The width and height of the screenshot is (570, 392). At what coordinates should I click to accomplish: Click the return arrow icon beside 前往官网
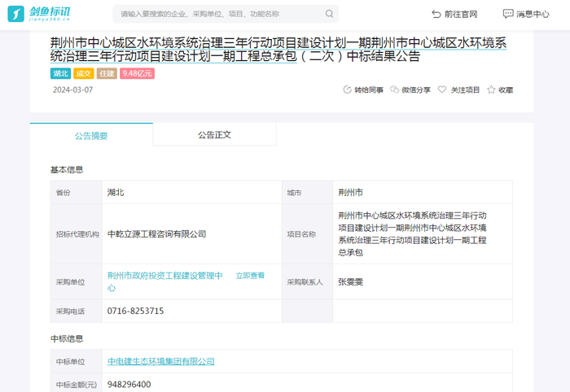pyautogui.click(x=436, y=14)
